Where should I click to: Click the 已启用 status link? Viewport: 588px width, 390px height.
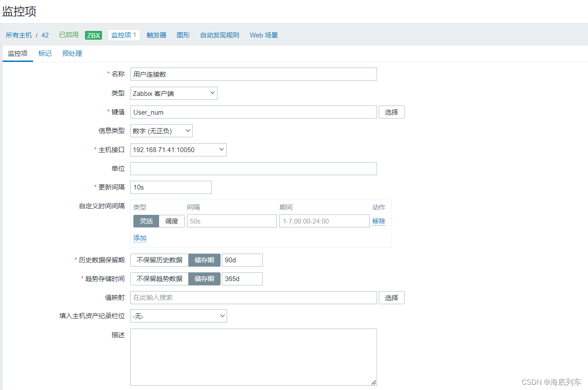tap(69, 35)
